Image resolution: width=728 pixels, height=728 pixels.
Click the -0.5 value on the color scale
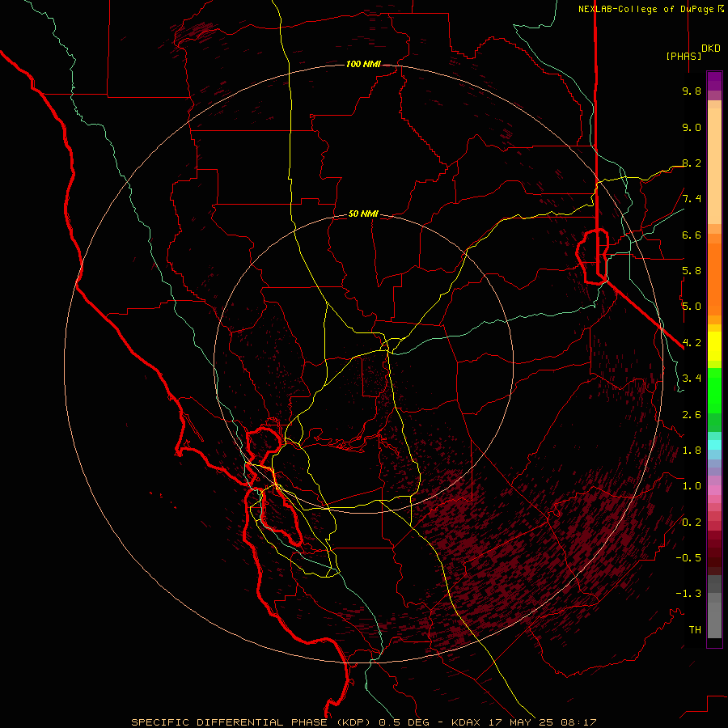[688, 558]
